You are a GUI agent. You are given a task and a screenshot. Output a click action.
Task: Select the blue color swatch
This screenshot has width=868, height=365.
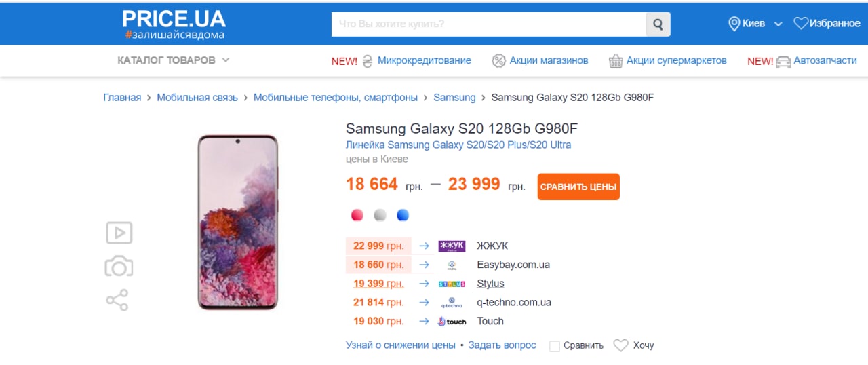point(403,215)
